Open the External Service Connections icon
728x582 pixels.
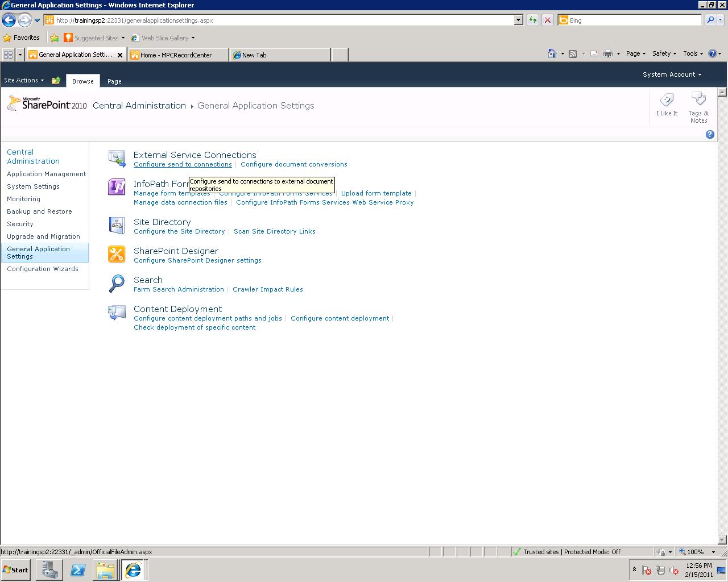(x=117, y=159)
